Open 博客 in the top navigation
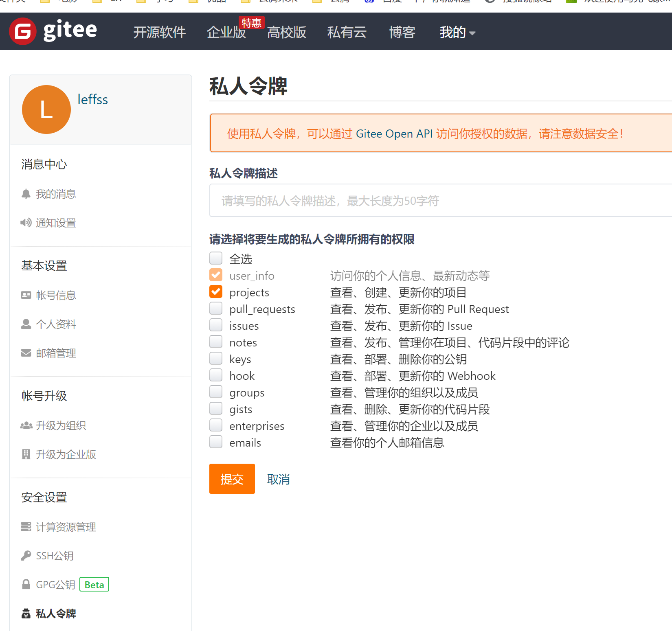 402,32
